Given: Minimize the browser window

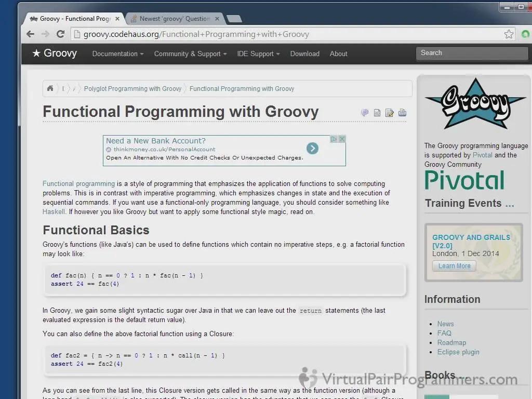Looking at the screenshot, I should pos(507,7).
